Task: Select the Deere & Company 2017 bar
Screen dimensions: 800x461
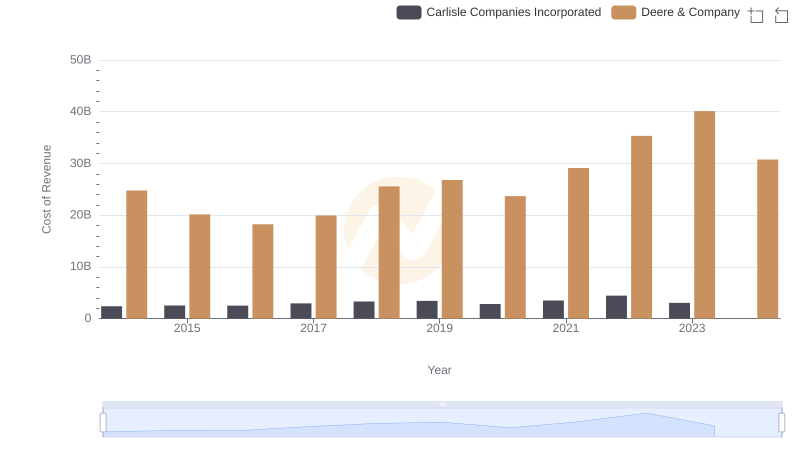Action: point(326,267)
